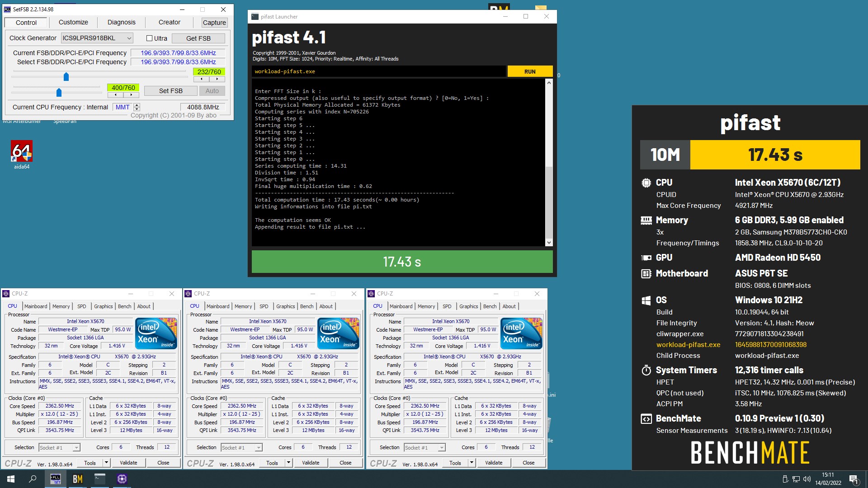The image size is (868, 488).
Task: Click the OS Windows logo in BenchMate panel
Action: (646, 300)
